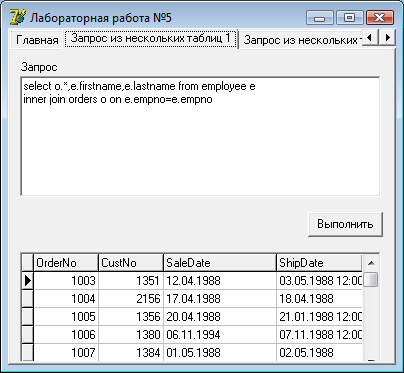Close the Лабораторная работа №5 window

click(x=380, y=18)
